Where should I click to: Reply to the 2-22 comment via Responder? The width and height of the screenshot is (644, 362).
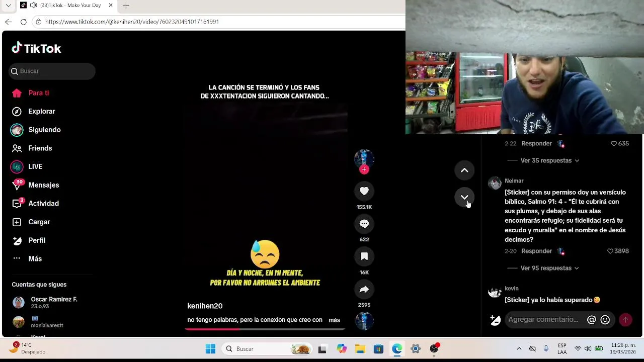(536, 143)
